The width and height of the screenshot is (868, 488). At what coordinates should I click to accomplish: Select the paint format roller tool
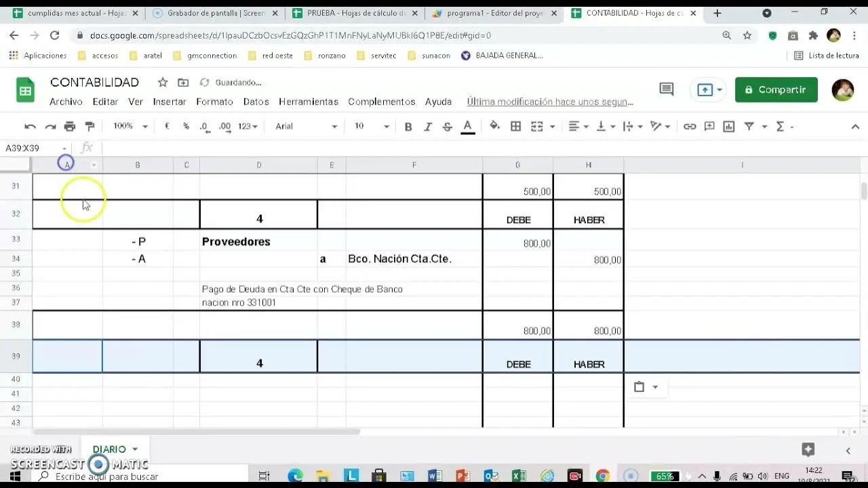pyautogui.click(x=90, y=127)
